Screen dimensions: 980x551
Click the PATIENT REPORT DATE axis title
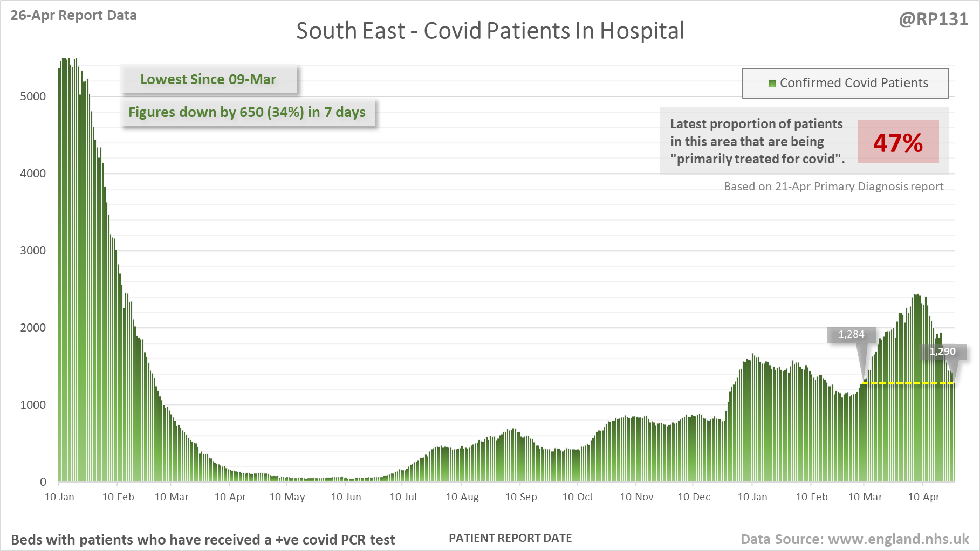tap(510, 538)
